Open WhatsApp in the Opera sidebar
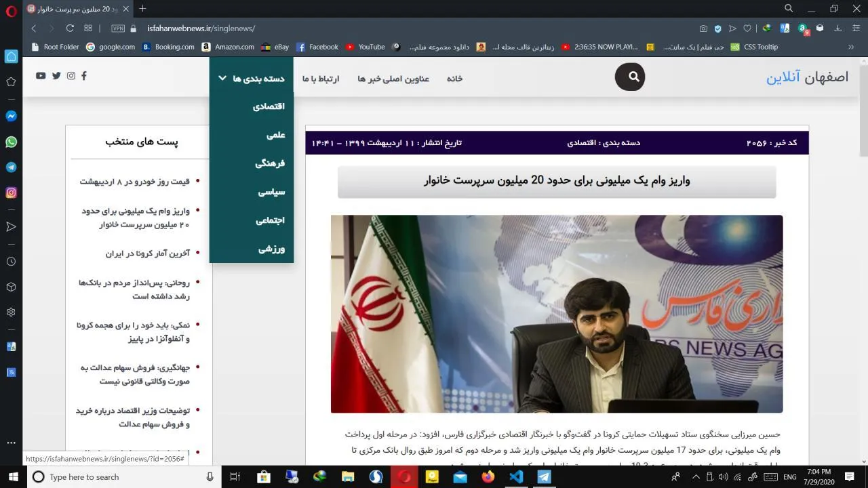 click(x=11, y=142)
